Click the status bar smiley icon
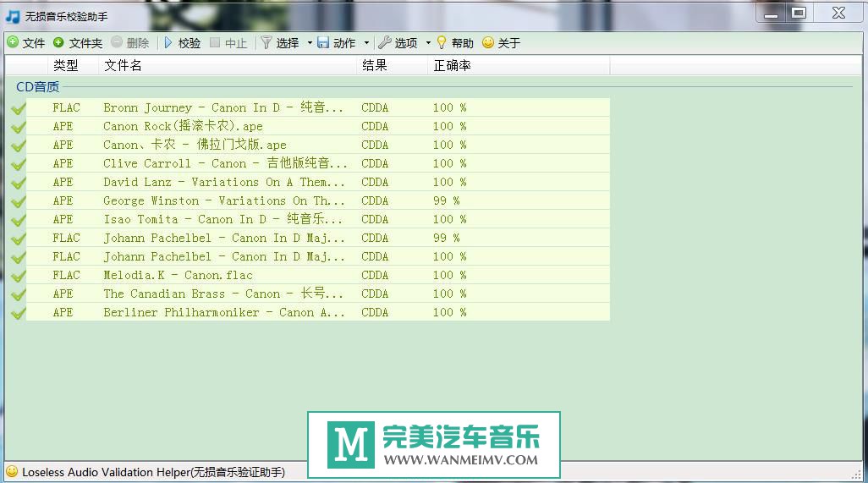This screenshot has width=868, height=483. pyautogui.click(x=12, y=472)
